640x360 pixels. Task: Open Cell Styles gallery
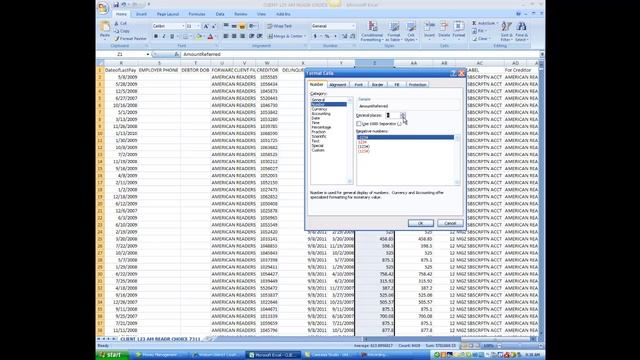pyautogui.click(x=411, y=31)
